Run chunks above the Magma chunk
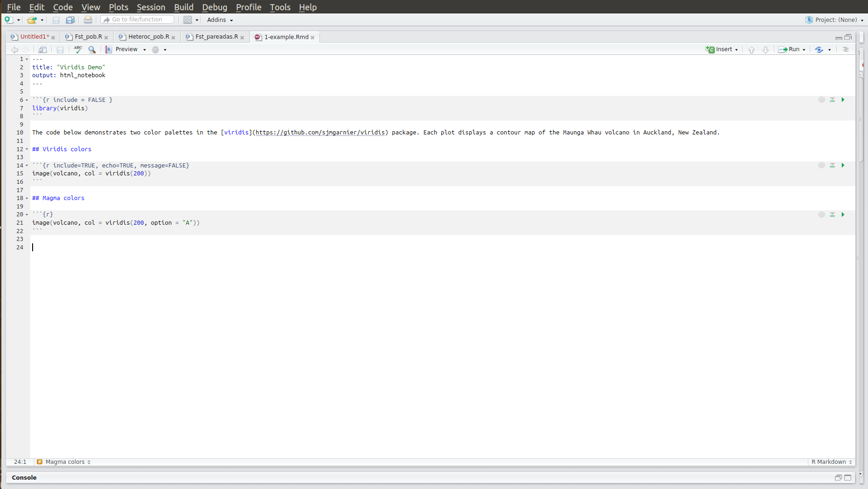Image resolution: width=868 pixels, height=489 pixels. (x=832, y=214)
